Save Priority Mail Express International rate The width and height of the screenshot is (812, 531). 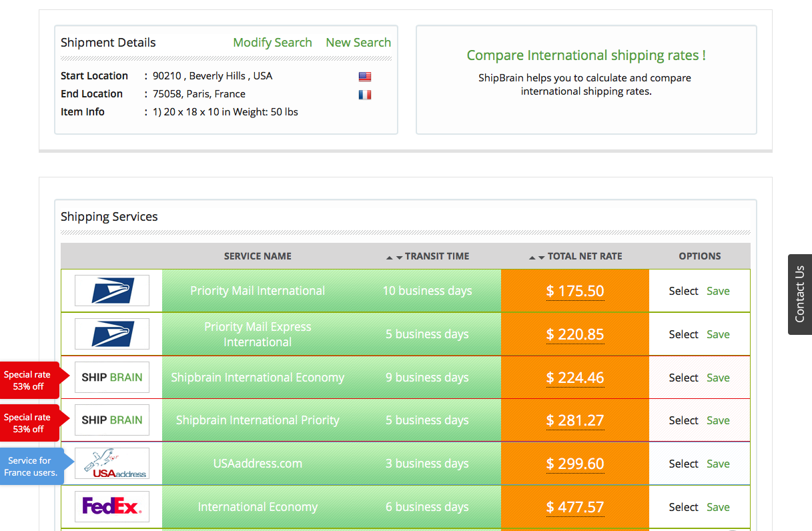[x=718, y=334]
